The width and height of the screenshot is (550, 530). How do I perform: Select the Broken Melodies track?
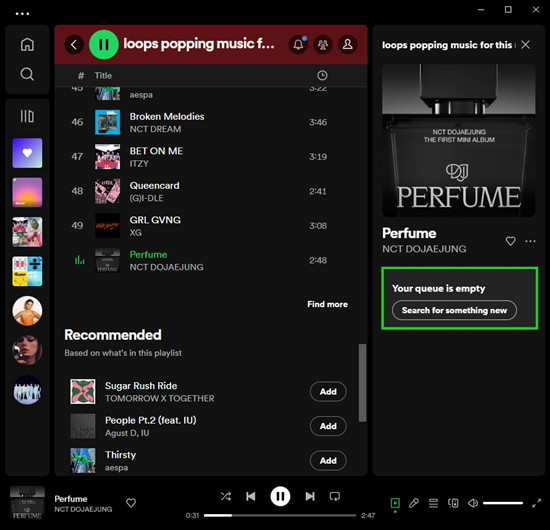(211, 122)
